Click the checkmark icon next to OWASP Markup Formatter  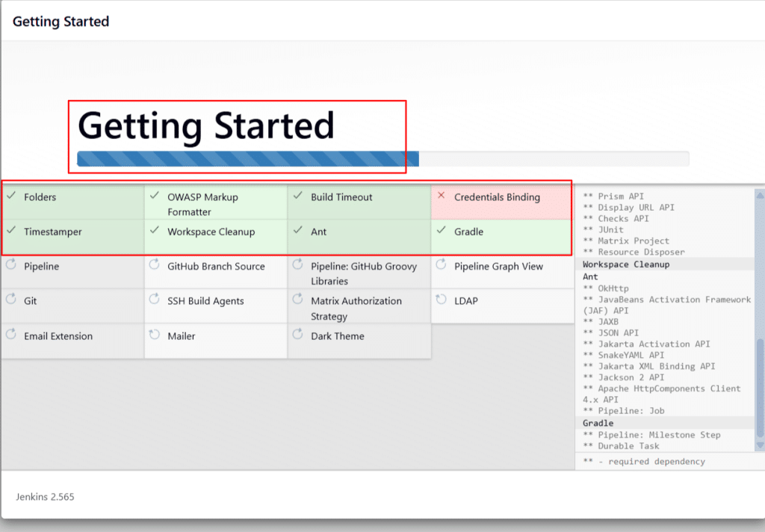click(x=155, y=196)
